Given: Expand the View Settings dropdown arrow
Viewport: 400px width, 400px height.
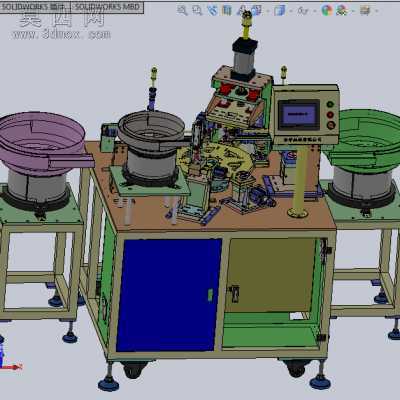Looking at the screenshot, I should pyautogui.click(x=377, y=11).
